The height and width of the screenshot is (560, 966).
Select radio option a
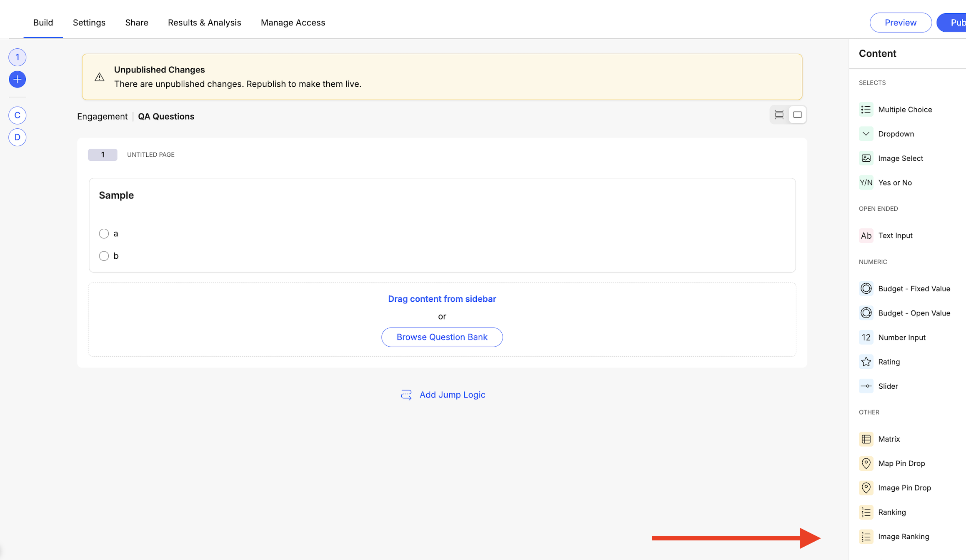coord(104,234)
